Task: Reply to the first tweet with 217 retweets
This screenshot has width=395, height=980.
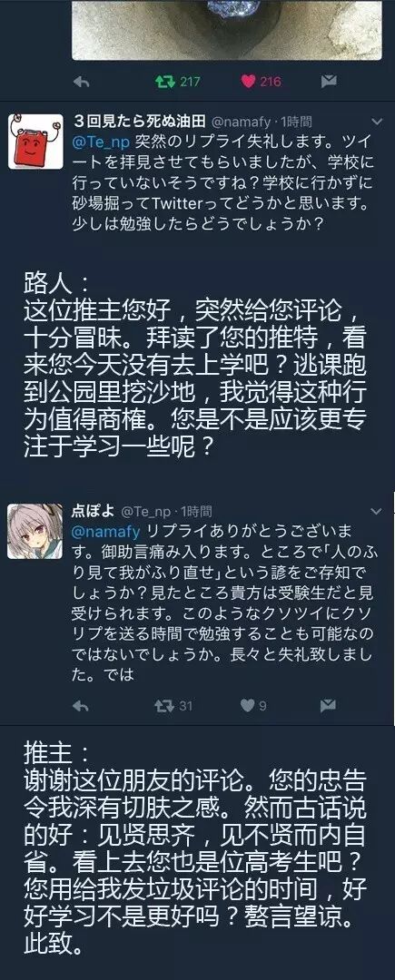Action: coord(81,82)
